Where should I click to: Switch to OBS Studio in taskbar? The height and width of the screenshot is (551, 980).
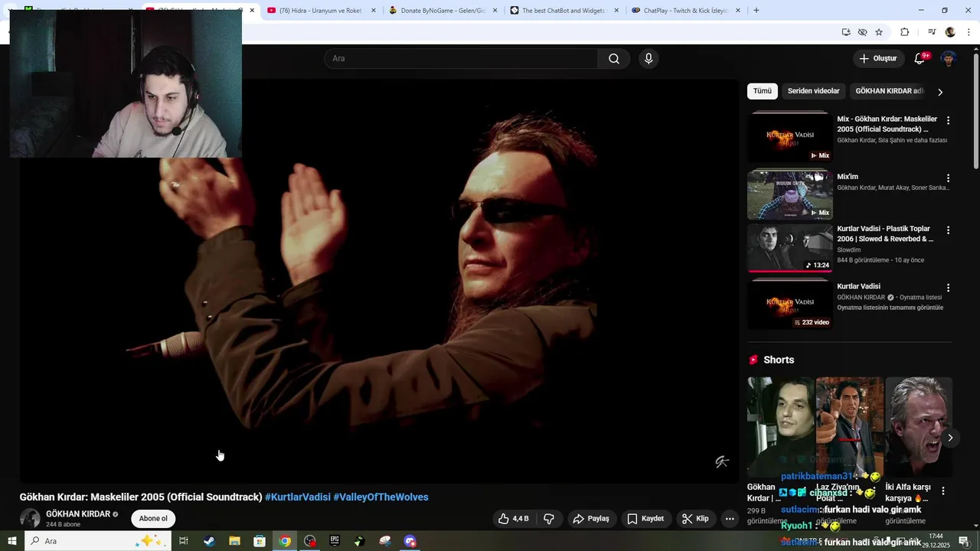(310, 541)
